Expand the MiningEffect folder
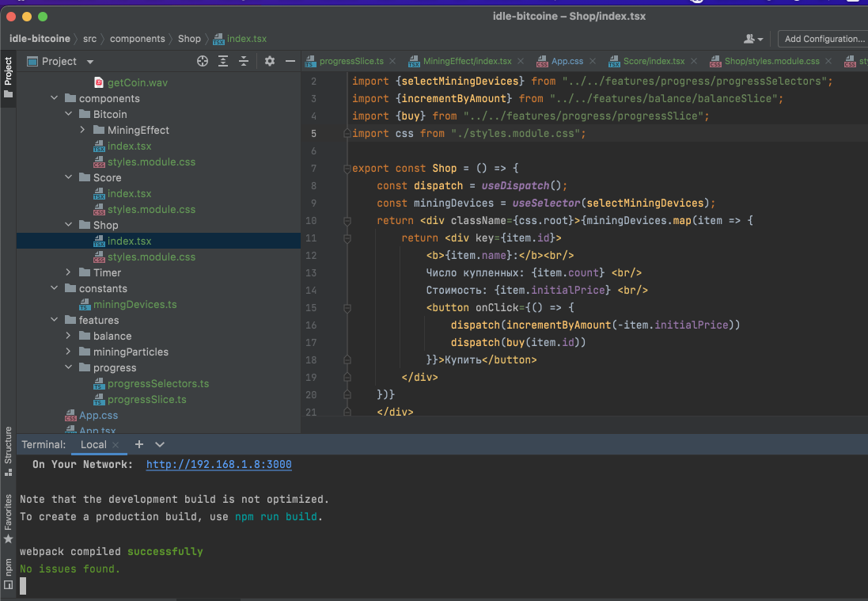Screen dimensions: 868x601 pos(83,131)
